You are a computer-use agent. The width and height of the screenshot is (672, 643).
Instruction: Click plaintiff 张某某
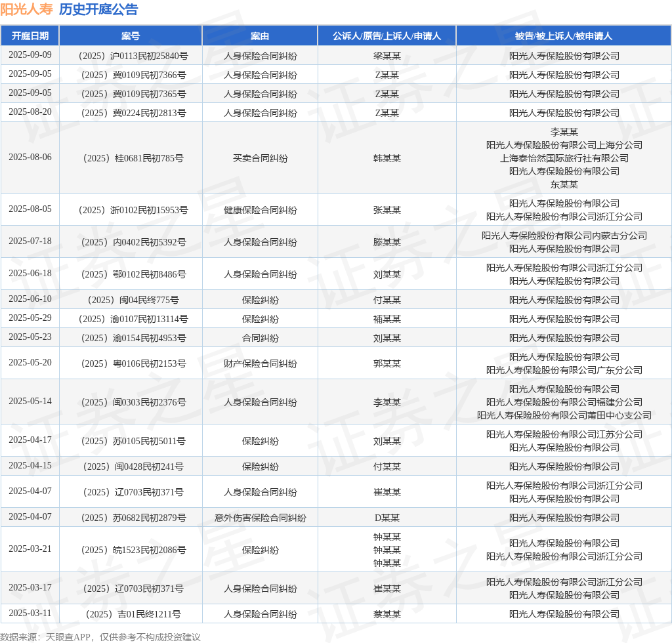click(x=387, y=211)
